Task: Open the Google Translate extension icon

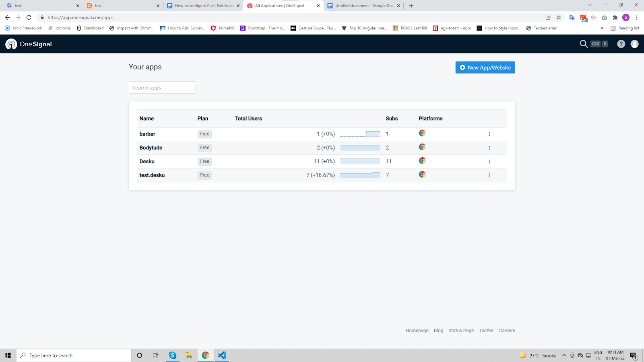Action: click(572, 17)
